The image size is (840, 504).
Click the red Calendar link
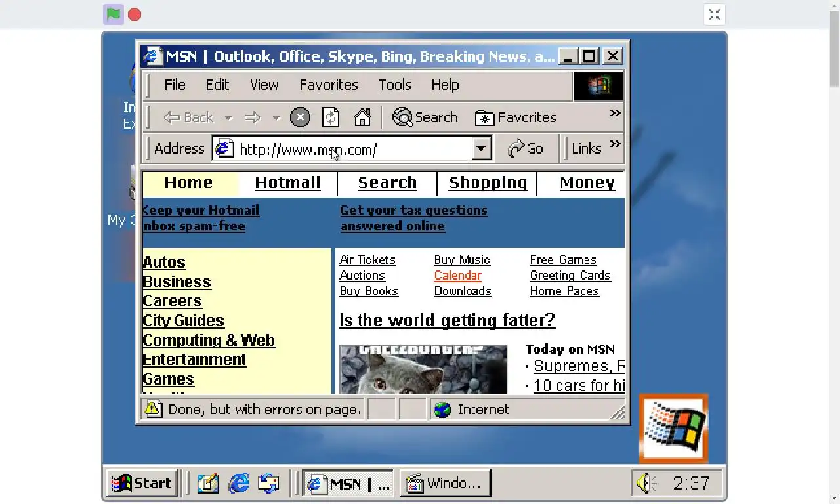pyautogui.click(x=458, y=276)
